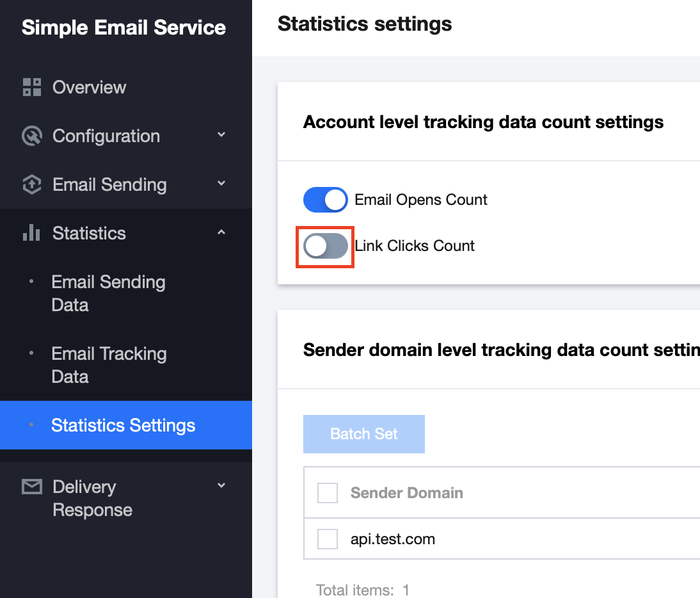This screenshot has width=700, height=598.
Task: Expand the Configuration menu chevron
Action: [x=221, y=134]
